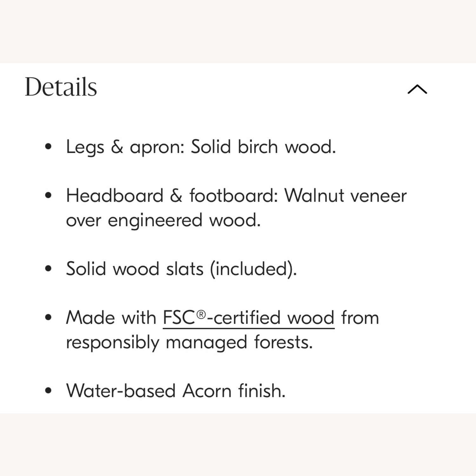Click the 'Made with' text
This screenshot has width=476, height=476.
(x=111, y=318)
